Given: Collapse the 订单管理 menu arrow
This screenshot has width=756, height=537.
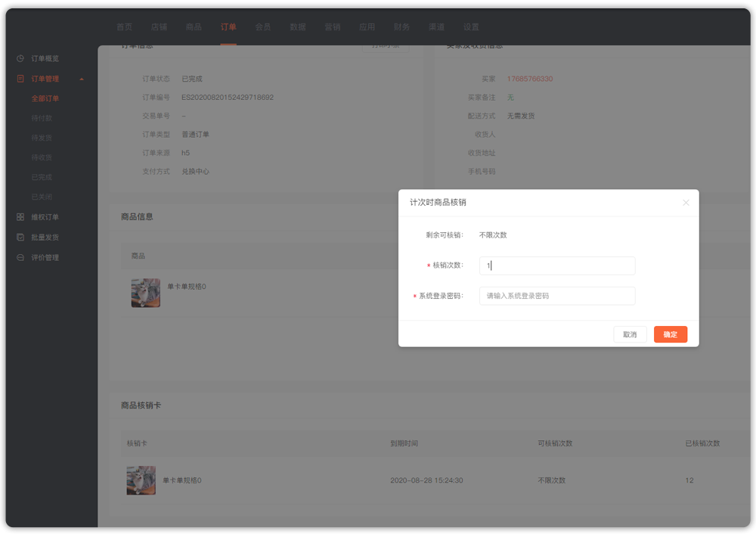Looking at the screenshot, I should pos(82,79).
